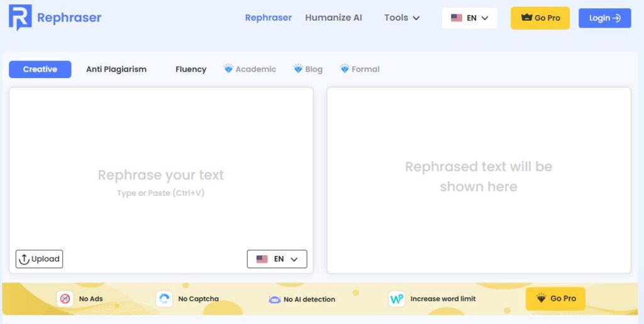The width and height of the screenshot is (644, 324).
Task: Select the Creative mode tab
Action: click(x=40, y=69)
